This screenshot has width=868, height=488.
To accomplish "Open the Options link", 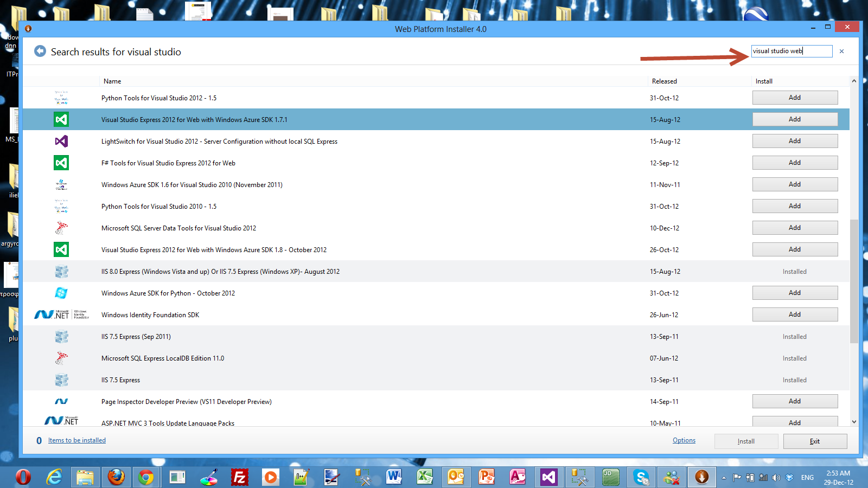I will click(684, 440).
